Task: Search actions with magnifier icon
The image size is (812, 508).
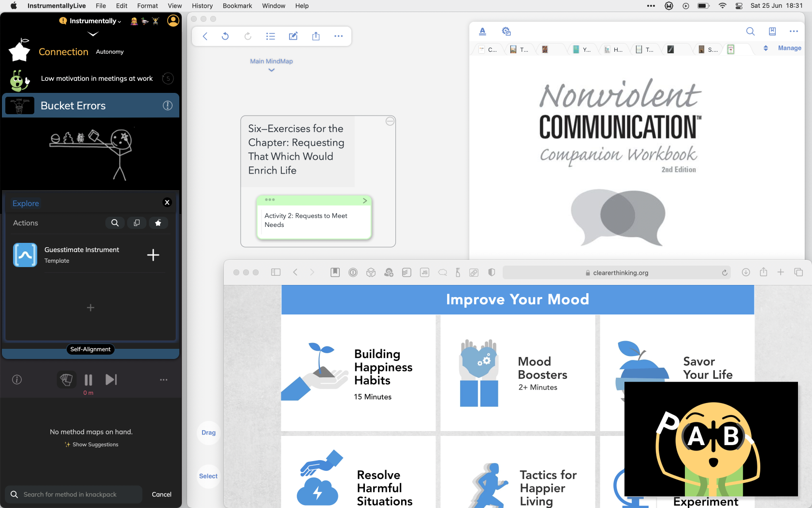Action: (115, 223)
